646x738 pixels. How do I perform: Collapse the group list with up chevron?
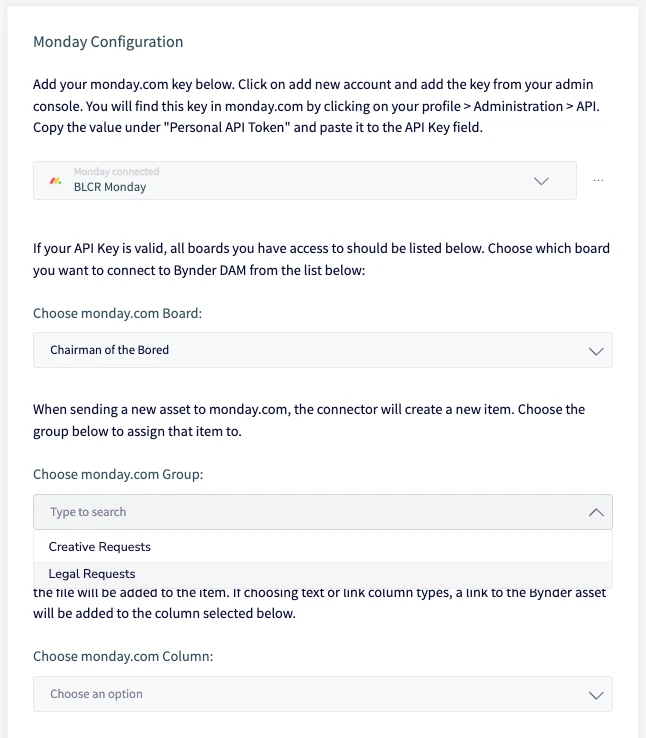point(596,512)
